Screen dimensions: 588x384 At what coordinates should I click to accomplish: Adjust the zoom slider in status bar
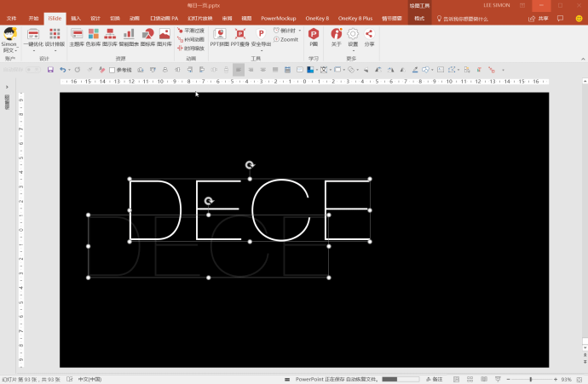coord(530,379)
